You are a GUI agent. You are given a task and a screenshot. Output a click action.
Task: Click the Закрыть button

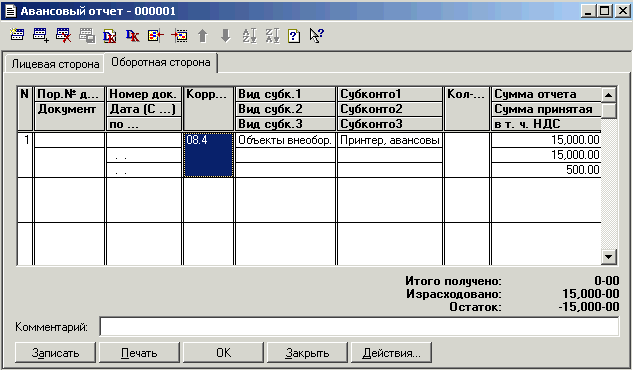coord(307,353)
